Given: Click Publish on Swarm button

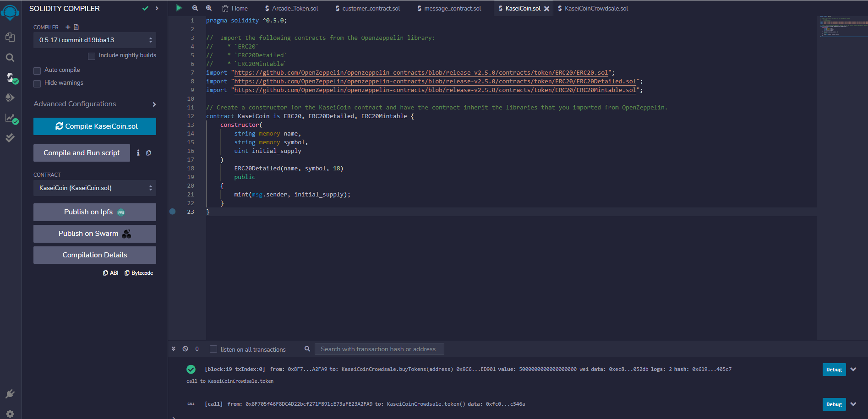Looking at the screenshot, I should click(x=95, y=234).
